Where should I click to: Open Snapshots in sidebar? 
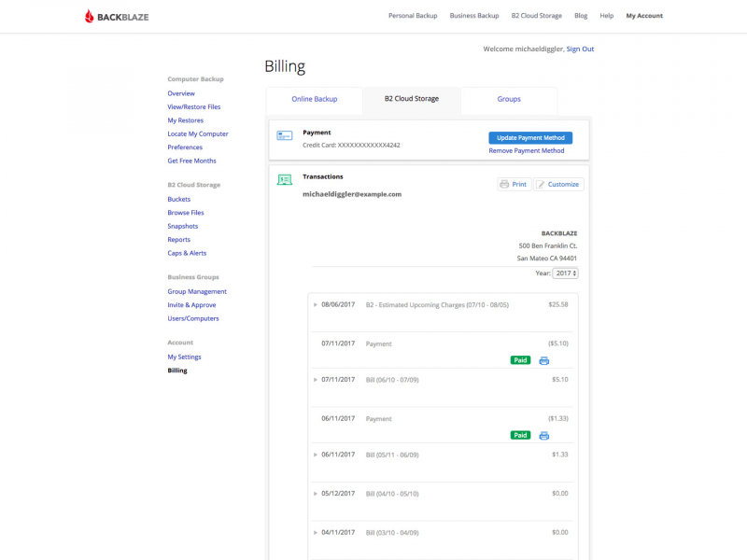point(182,226)
